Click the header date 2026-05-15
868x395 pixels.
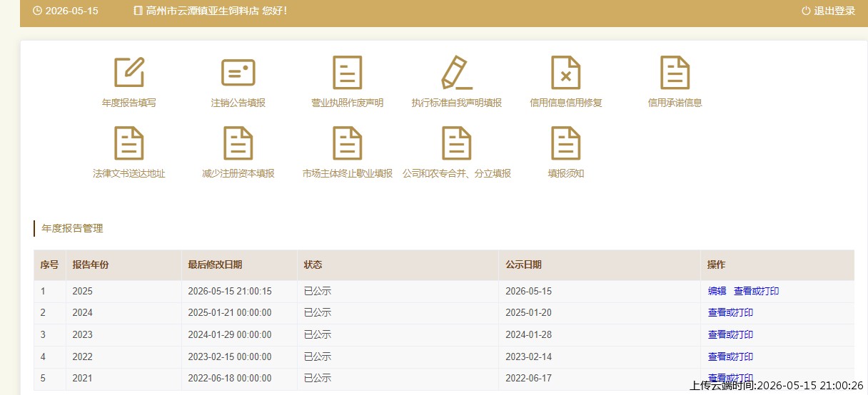click(71, 11)
